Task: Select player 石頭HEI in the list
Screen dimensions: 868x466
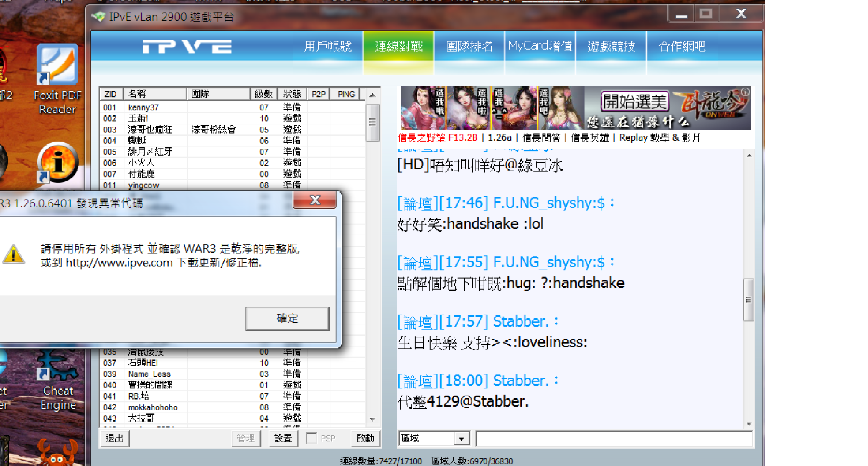Action: tap(232, 362)
